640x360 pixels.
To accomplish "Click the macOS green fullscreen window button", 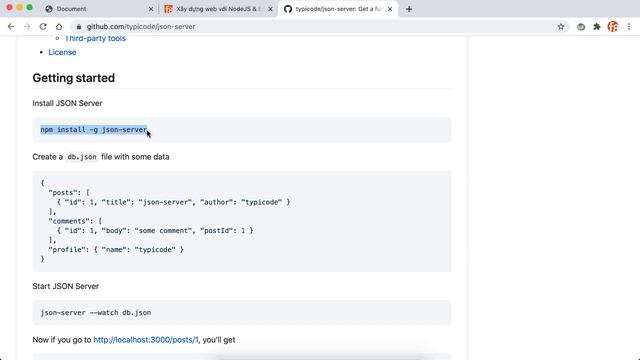I will click(x=29, y=7).
